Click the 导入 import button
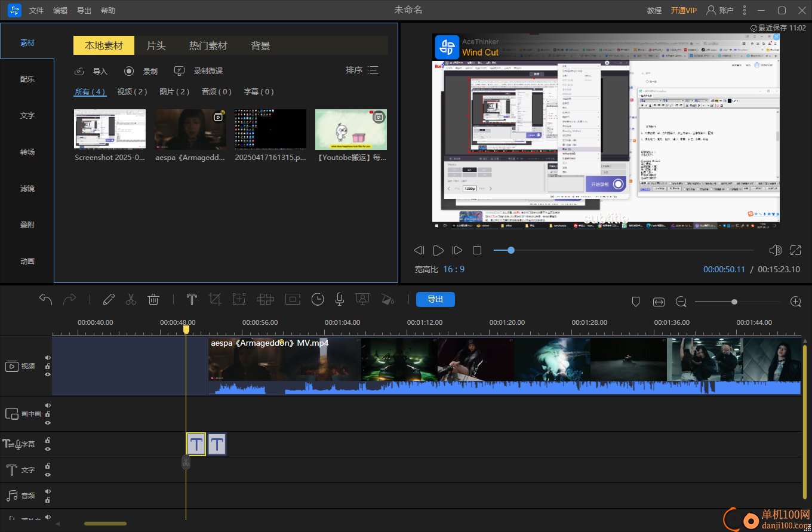 (91, 71)
